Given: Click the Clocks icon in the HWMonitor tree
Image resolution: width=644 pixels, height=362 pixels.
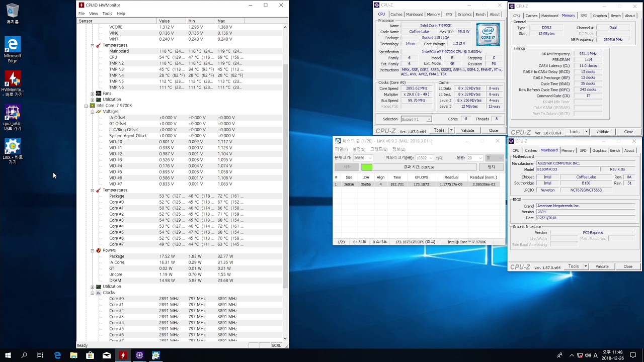Looking at the screenshot, I should pos(99,293).
